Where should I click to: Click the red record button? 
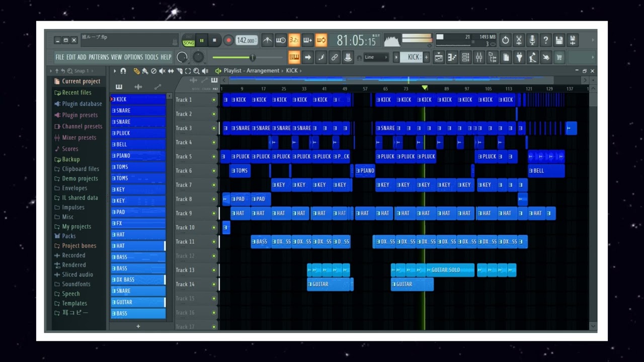click(x=228, y=41)
